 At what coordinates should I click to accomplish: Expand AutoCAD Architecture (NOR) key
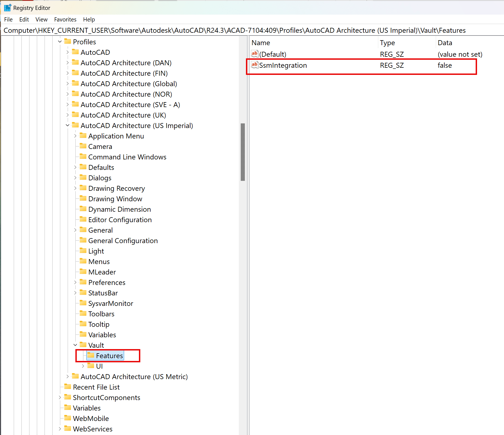(x=68, y=94)
